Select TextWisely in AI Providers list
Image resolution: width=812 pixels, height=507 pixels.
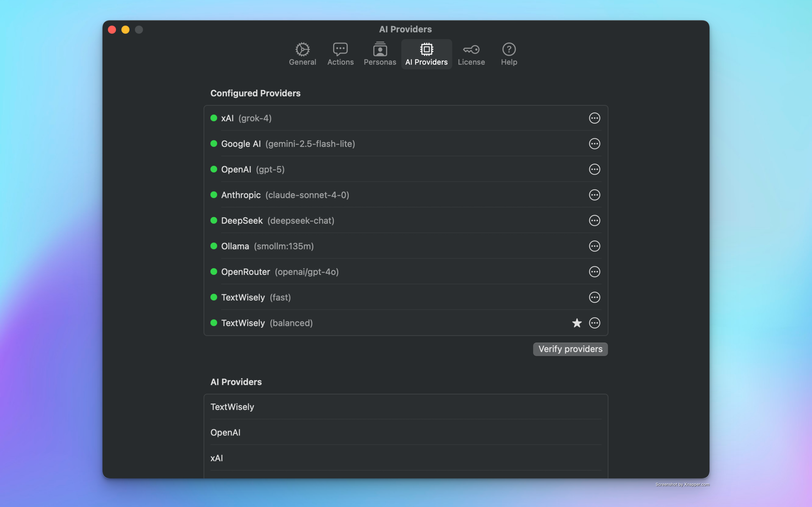[x=232, y=407]
